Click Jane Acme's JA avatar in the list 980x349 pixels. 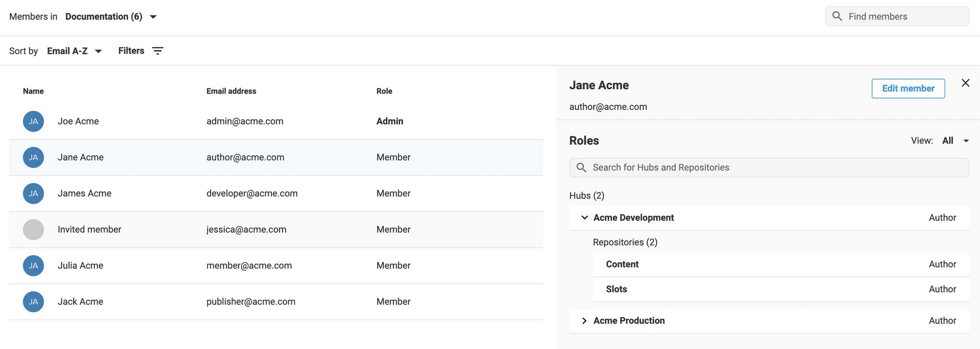click(x=33, y=157)
